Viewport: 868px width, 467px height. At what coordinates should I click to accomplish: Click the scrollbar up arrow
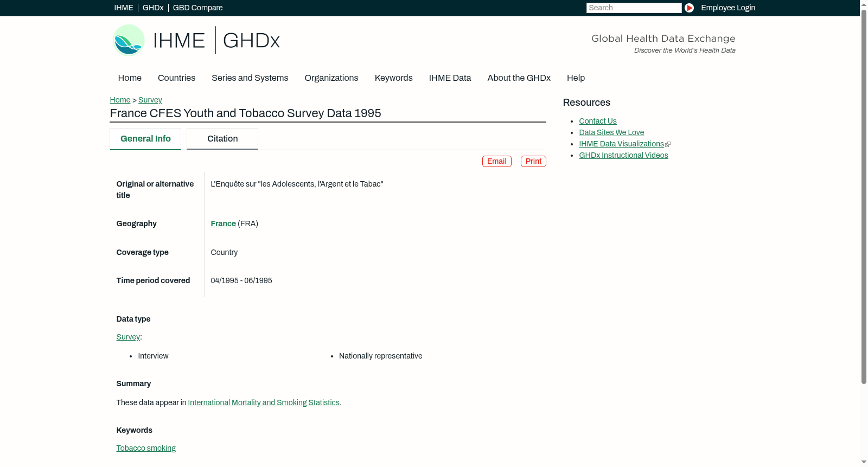(864, 4)
